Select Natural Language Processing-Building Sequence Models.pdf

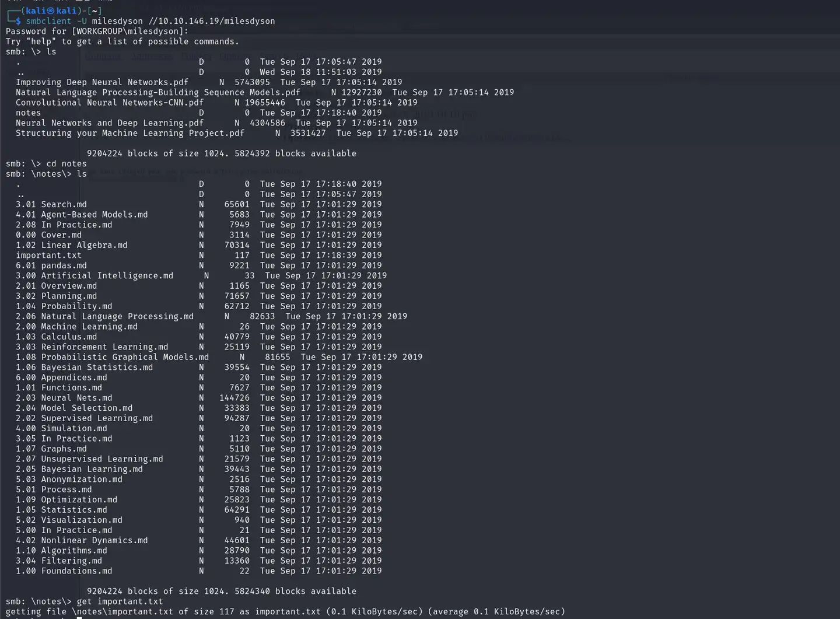click(x=158, y=92)
